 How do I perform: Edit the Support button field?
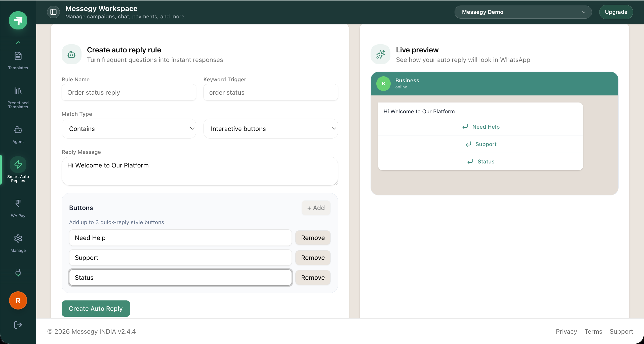(x=180, y=258)
